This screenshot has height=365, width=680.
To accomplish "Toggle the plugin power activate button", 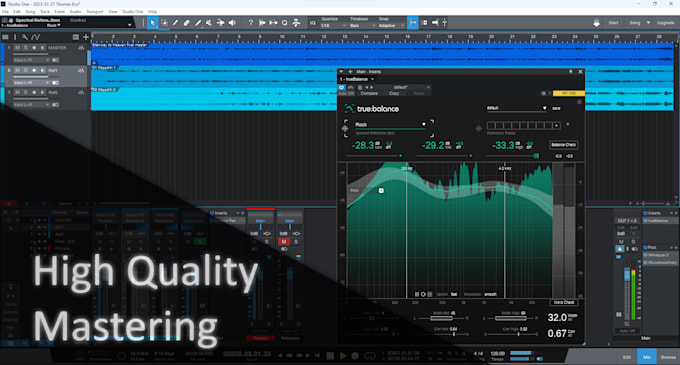I will point(342,88).
